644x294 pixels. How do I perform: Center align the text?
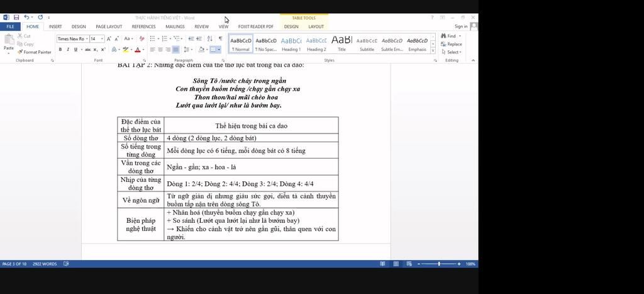coord(160,50)
